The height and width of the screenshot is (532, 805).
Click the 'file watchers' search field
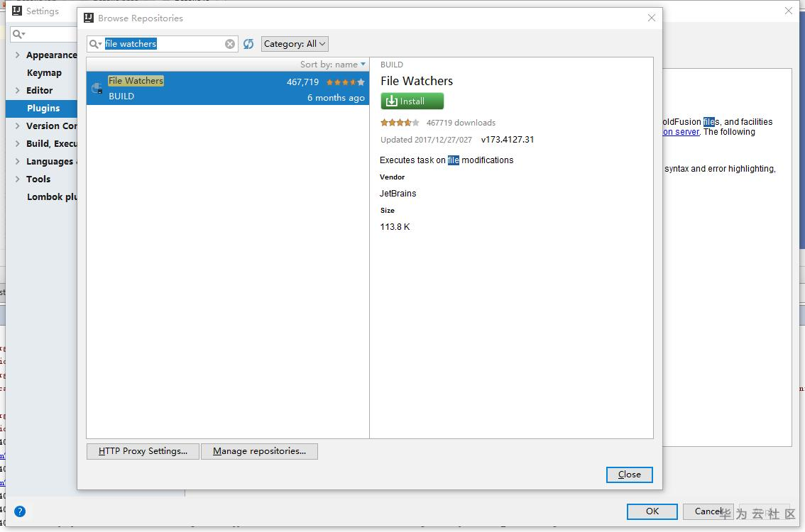(163, 44)
